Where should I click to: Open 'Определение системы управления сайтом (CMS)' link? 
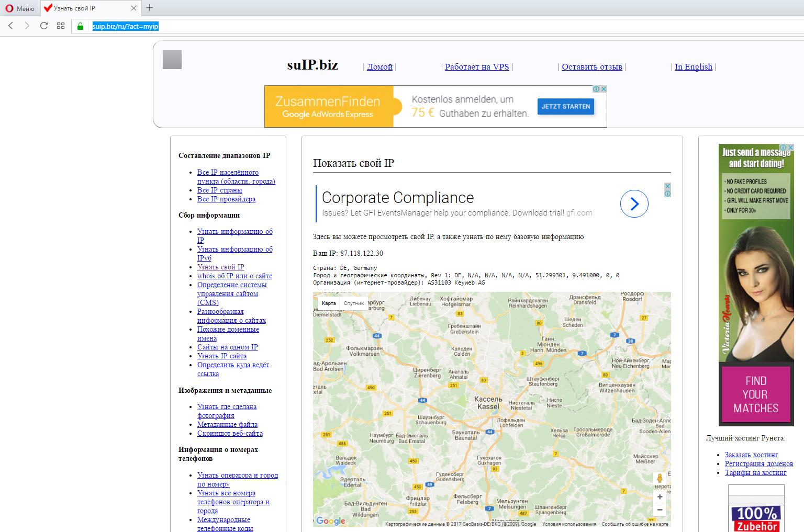pyautogui.click(x=232, y=293)
